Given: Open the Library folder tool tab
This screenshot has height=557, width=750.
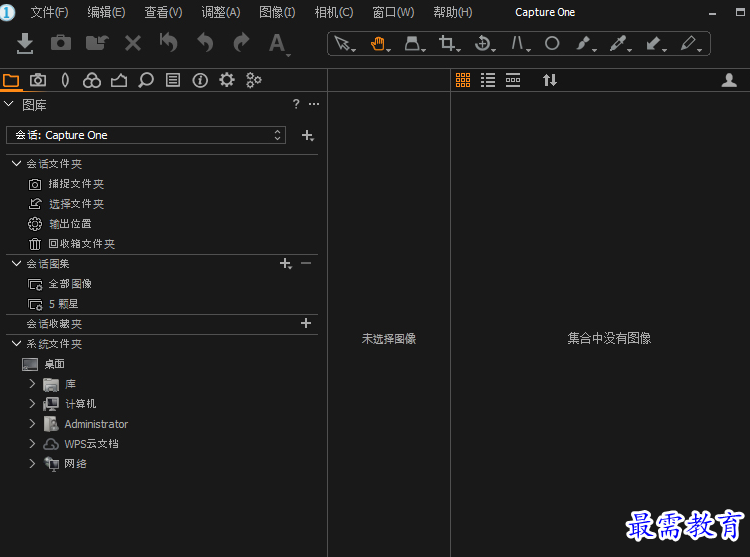Looking at the screenshot, I should pyautogui.click(x=11, y=80).
